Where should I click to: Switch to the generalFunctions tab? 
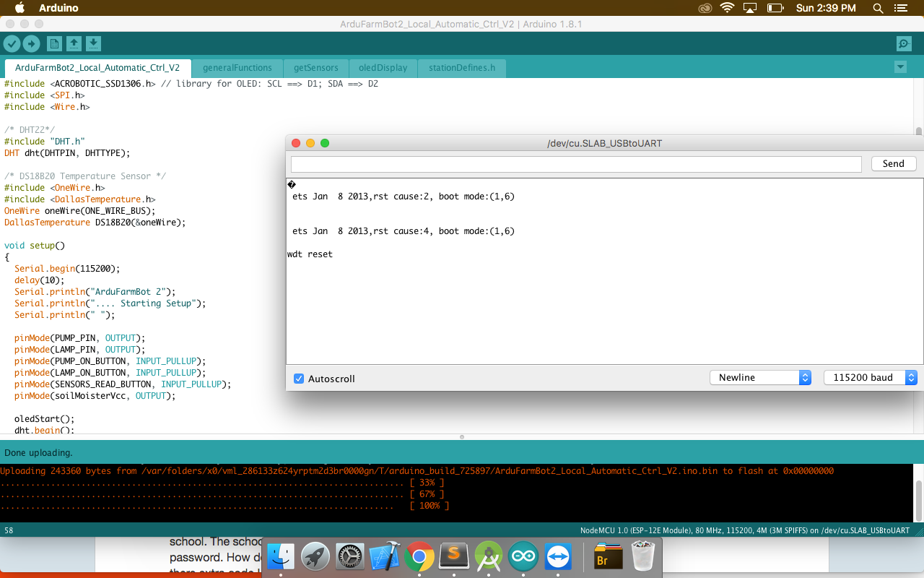(x=237, y=68)
